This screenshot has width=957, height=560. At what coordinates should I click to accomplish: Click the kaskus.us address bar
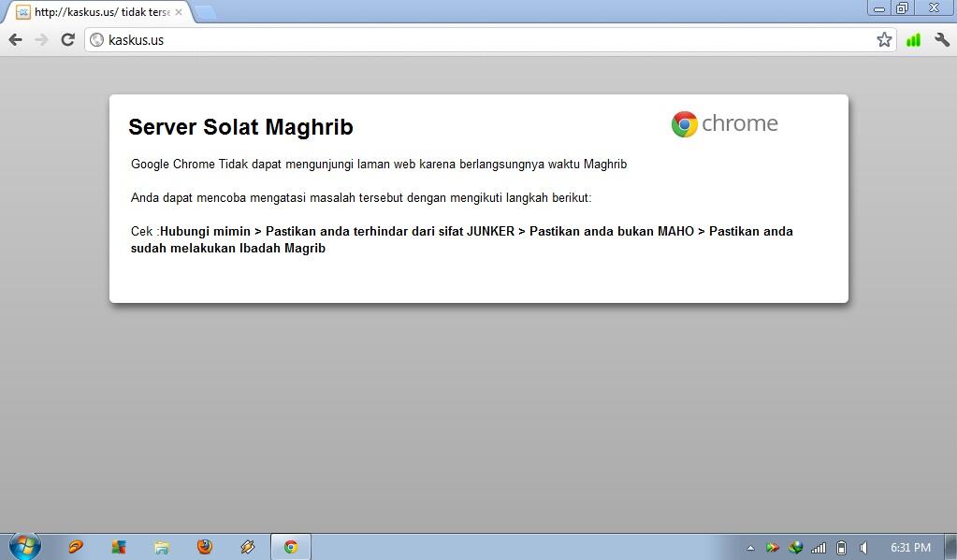[x=488, y=40]
